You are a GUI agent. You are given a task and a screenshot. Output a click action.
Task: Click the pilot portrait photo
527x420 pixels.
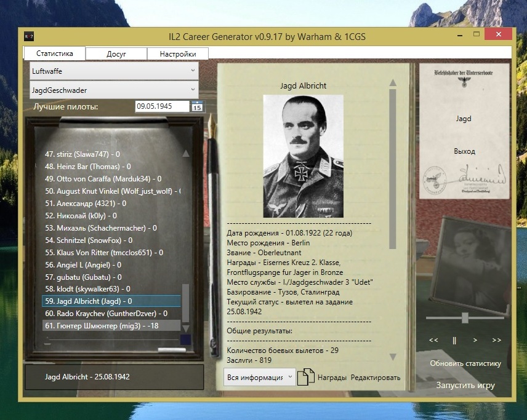(303, 156)
